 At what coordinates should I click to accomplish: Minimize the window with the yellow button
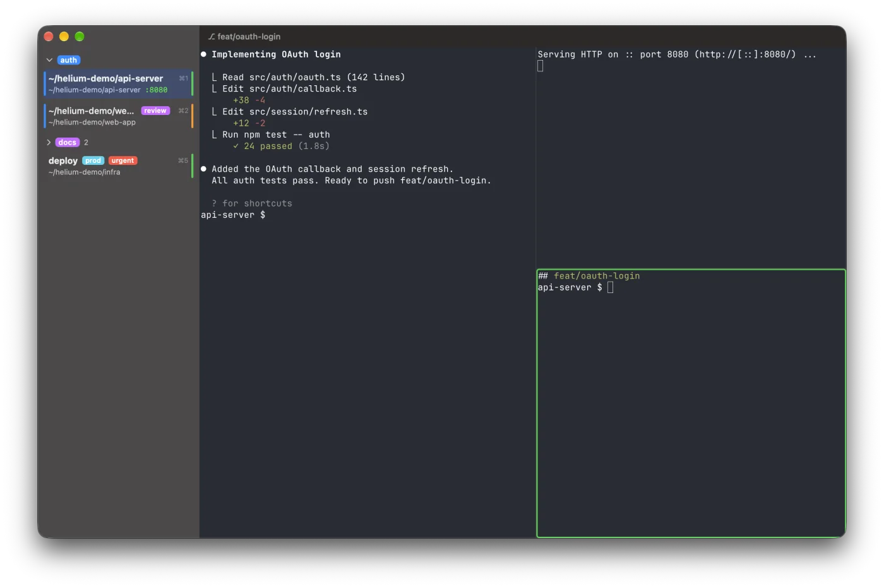pos(64,37)
